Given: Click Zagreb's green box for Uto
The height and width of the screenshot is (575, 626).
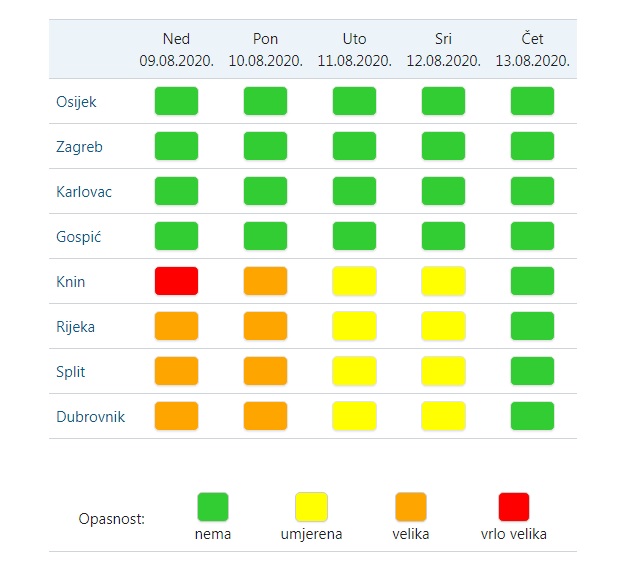Looking at the screenshot, I should (x=355, y=146).
